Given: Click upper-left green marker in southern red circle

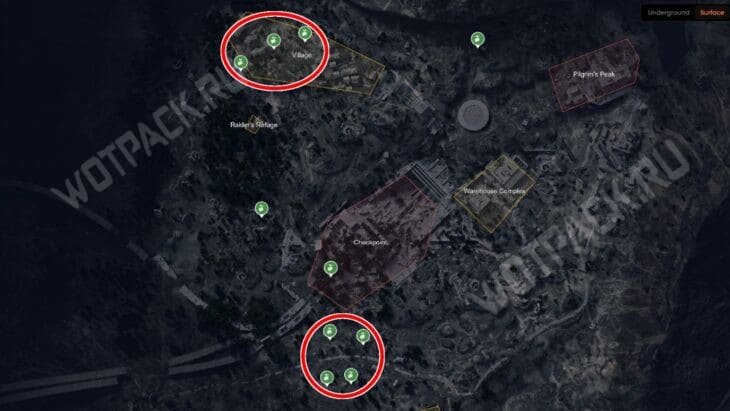Looking at the screenshot, I should point(330,332).
